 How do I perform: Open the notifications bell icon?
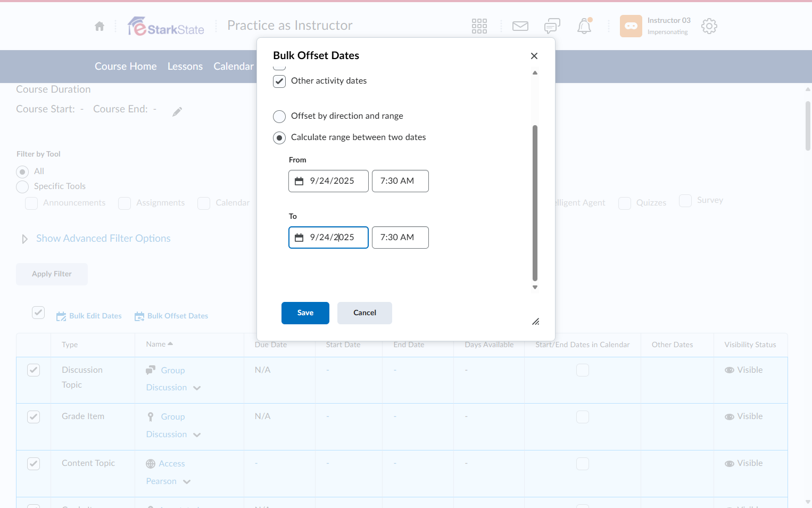(584, 26)
